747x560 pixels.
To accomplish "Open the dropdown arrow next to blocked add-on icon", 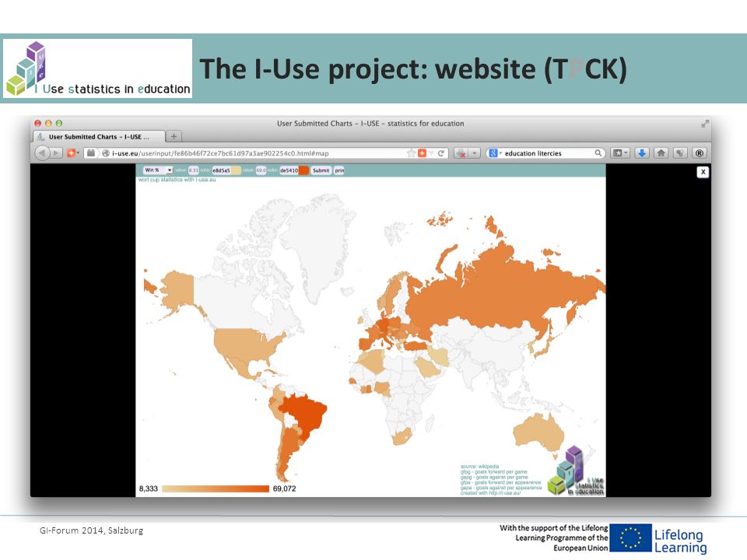I will tap(475, 153).
